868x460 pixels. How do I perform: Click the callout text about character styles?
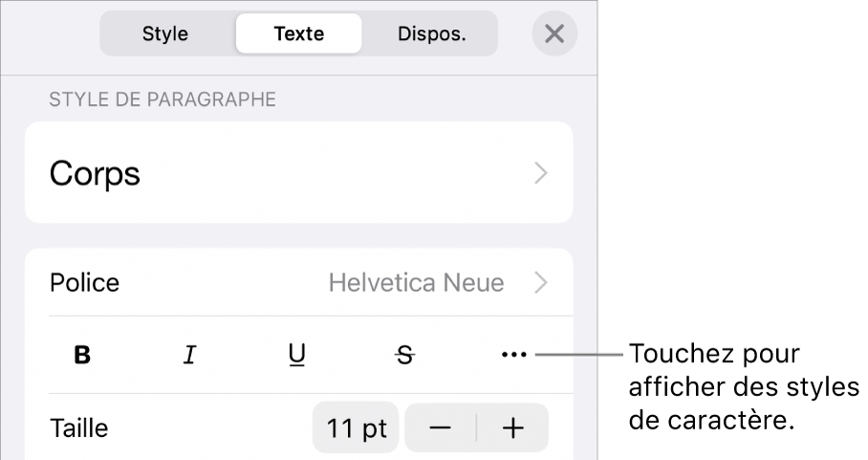744,388
